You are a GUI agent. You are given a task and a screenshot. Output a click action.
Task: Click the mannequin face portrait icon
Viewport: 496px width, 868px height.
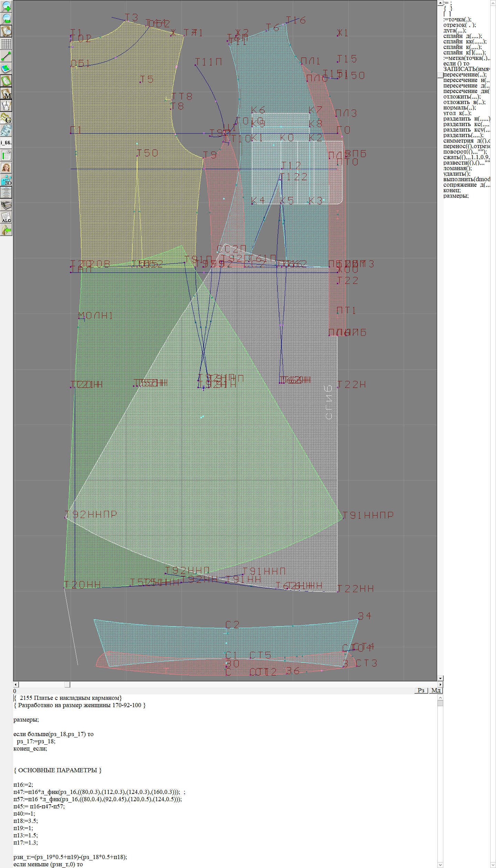6,168
